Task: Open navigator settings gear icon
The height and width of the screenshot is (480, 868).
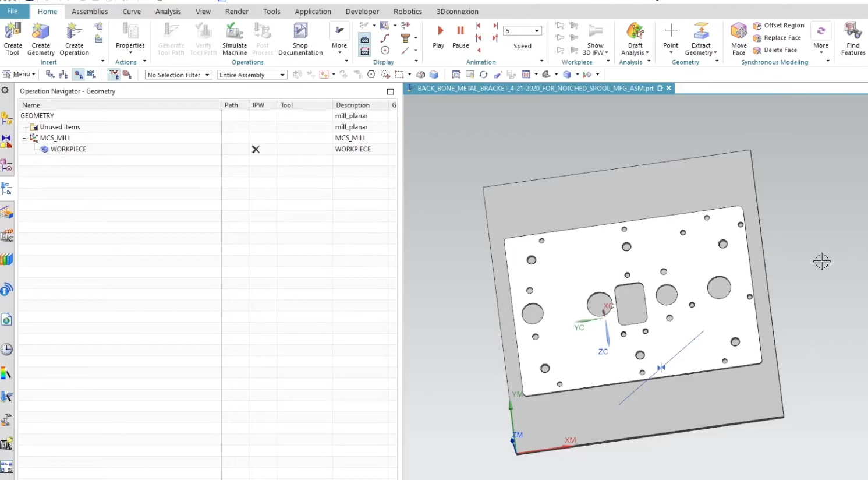Action: coord(5,90)
